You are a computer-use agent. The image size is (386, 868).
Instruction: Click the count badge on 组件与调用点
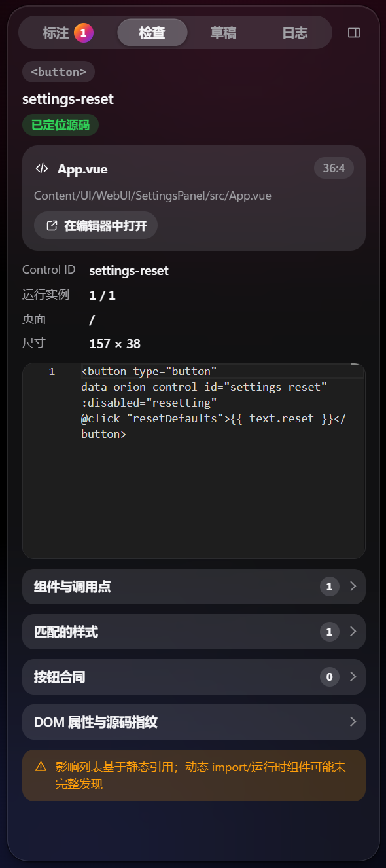pyautogui.click(x=330, y=587)
